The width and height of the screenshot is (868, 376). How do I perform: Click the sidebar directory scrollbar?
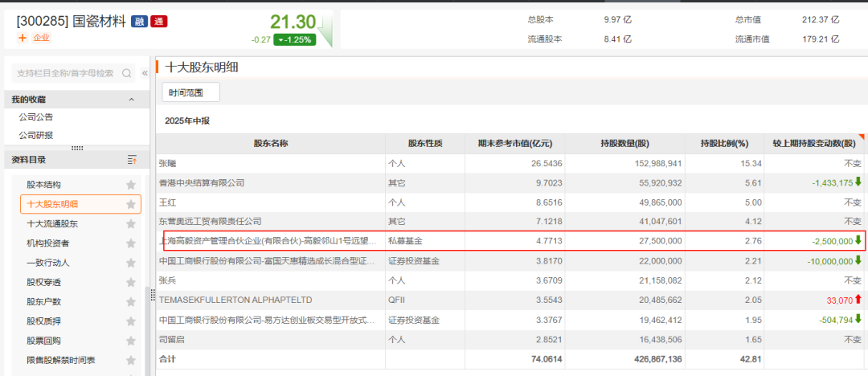[x=147, y=331]
